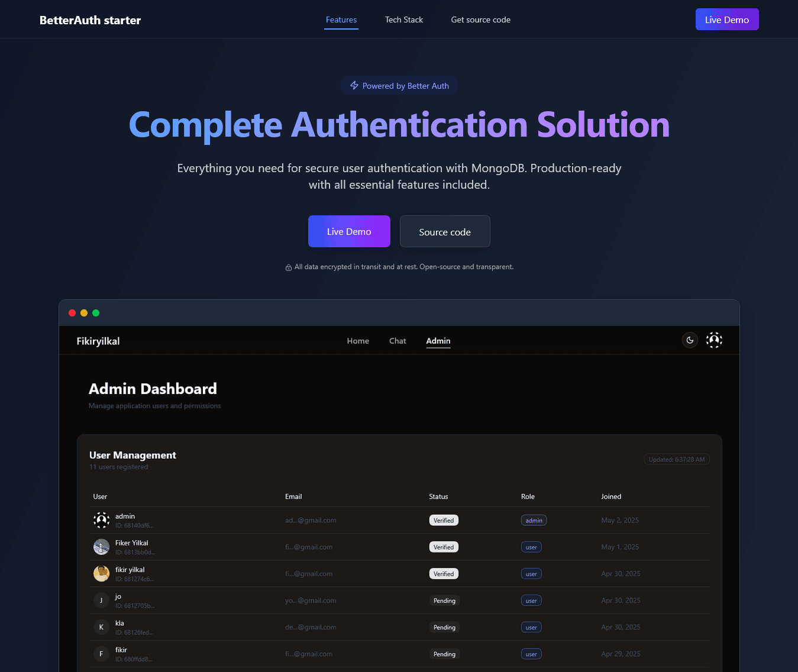The image size is (798, 672).
Task: Open the user role selector for fikir
Action: [x=531, y=654]
